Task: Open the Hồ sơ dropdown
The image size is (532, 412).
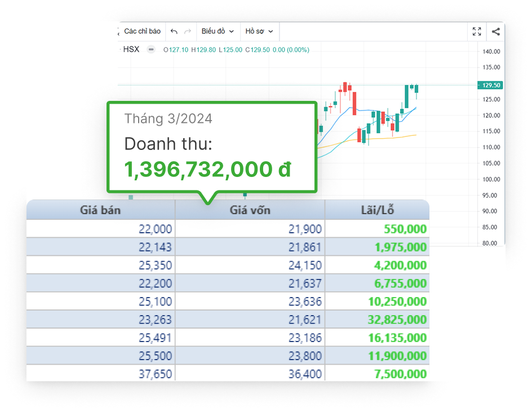Action: click(x=259, y=32)
